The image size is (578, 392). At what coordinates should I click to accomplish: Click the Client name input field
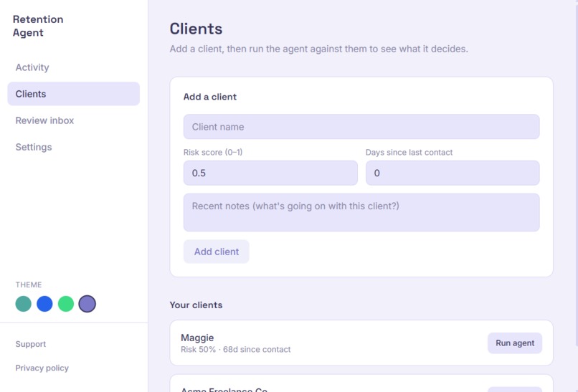pos(361,127)
